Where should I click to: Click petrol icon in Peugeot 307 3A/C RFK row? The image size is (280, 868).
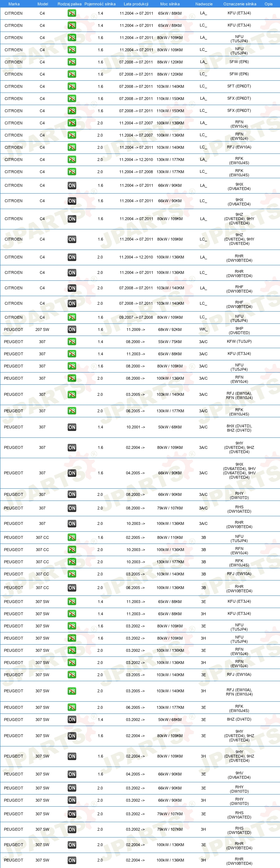tap(72, 411)
